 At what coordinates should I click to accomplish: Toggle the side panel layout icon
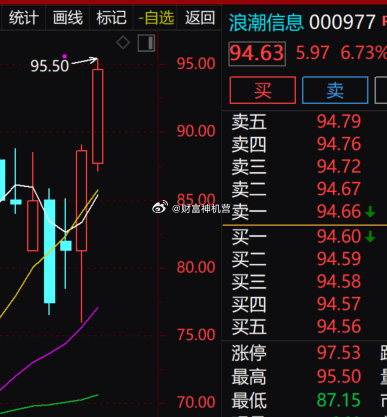pos(146,43)
